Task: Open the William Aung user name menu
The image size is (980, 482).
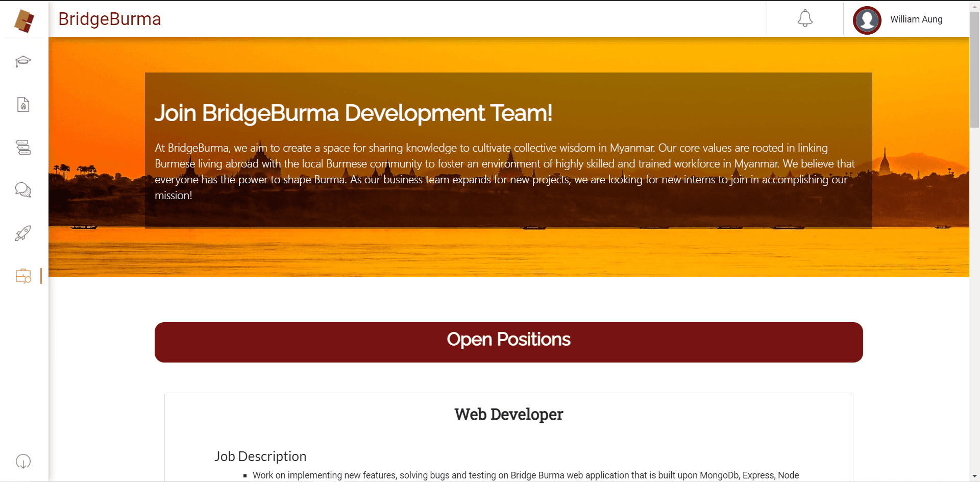Action: (x=916, y=19)
